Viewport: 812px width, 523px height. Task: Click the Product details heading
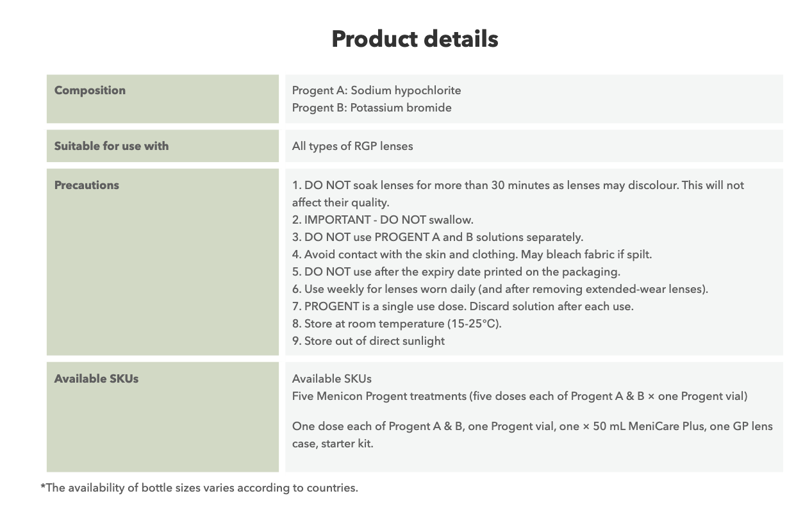pyautogui.click(x=415, y=39)
